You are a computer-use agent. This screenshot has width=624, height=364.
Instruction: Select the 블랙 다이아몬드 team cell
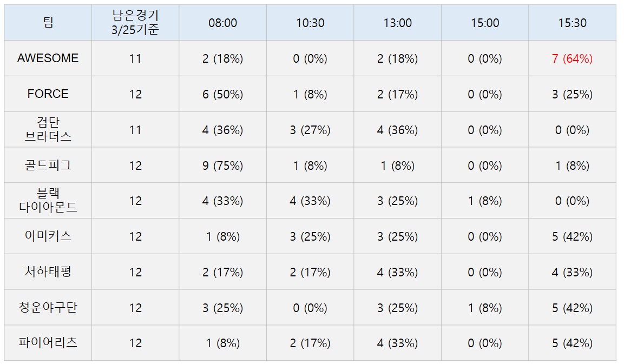tap(48, 201)
